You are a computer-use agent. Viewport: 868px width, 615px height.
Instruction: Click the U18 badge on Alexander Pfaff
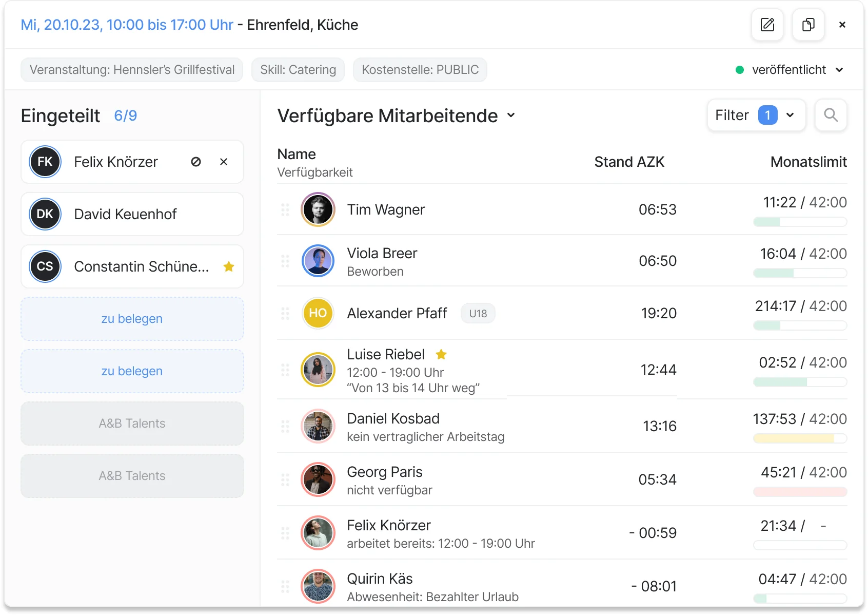pos(478,313)
